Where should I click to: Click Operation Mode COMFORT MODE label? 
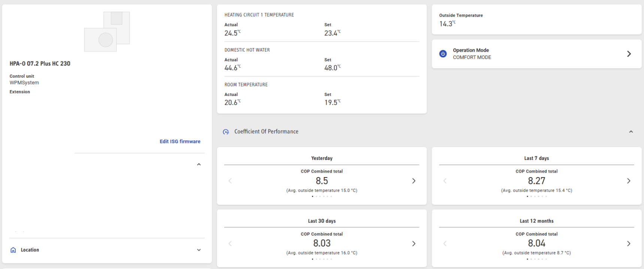[472, 57]
